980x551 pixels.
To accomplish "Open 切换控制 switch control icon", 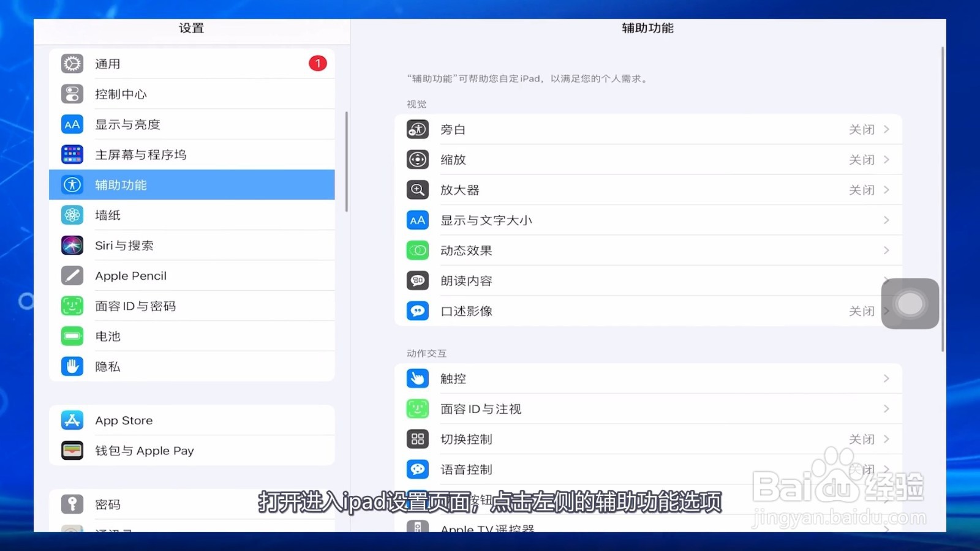I will tap(417, 439).
